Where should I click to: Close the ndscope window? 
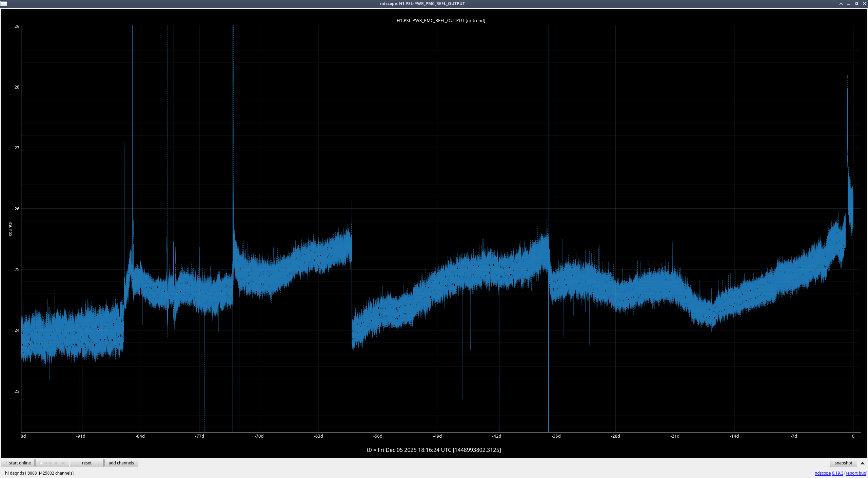(864, 4)
